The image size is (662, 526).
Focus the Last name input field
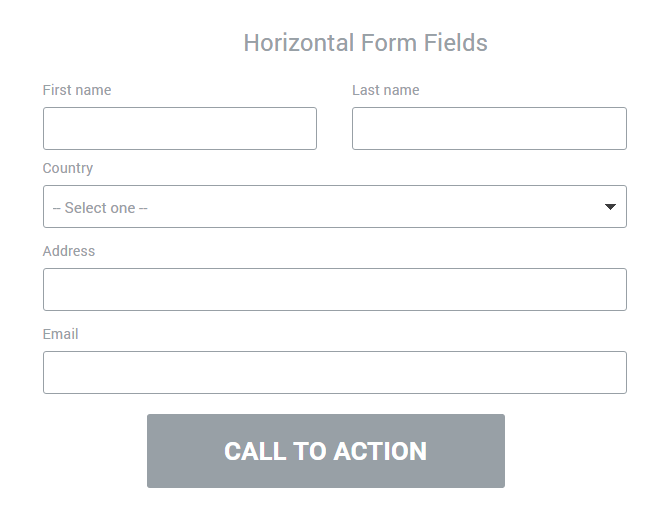click(x=489, y=129)
